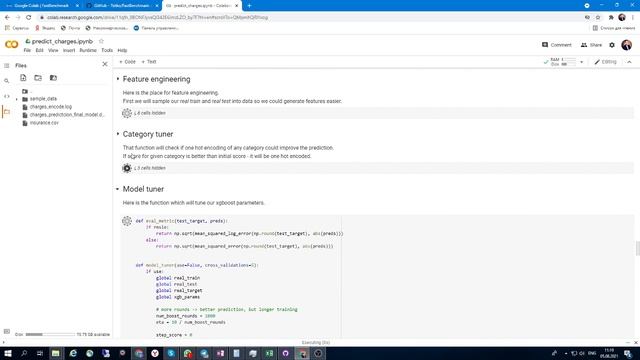
Task: Run hidden cells under Feature engineering
Action: pyautogui.click(x=127, y=113)
